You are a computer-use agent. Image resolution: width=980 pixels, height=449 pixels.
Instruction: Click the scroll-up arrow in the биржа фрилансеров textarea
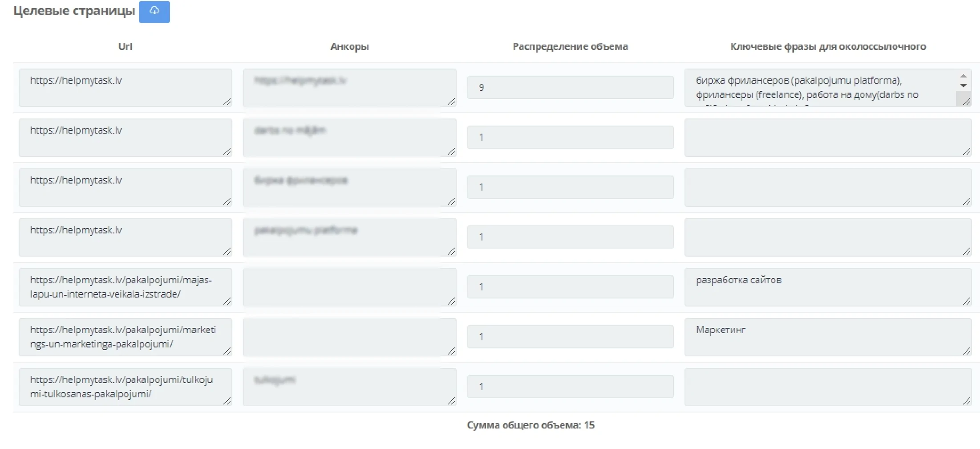pos(963,76)
